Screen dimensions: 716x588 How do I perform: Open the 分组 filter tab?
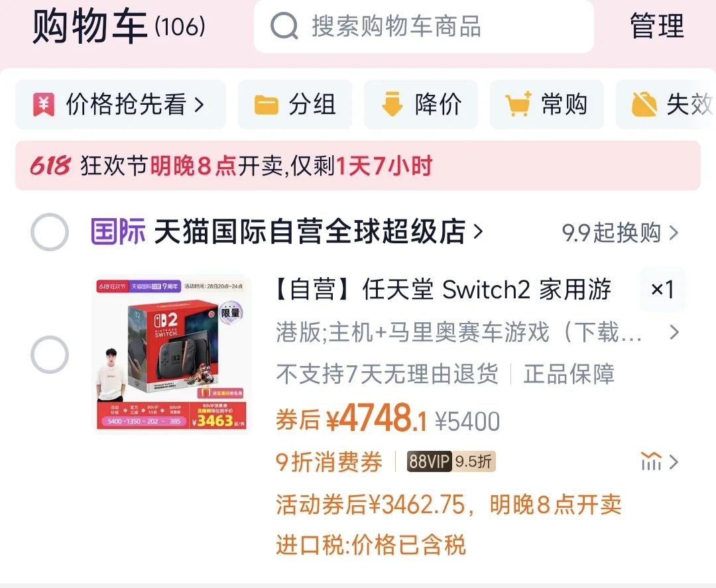(x=294, y=105)
